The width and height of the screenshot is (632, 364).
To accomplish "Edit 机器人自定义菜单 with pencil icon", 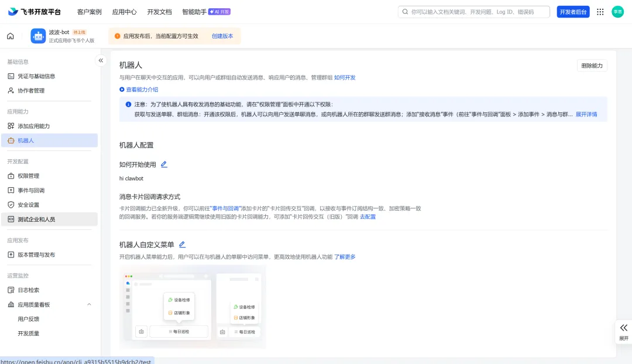I will click(x=182, y=245).
